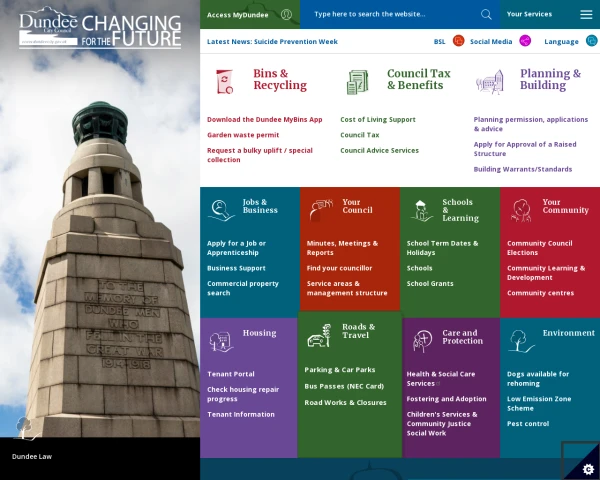
Task: Click the Jobs & Business magnifier icon
Action: pyautogui.click(x=221, y=210)
